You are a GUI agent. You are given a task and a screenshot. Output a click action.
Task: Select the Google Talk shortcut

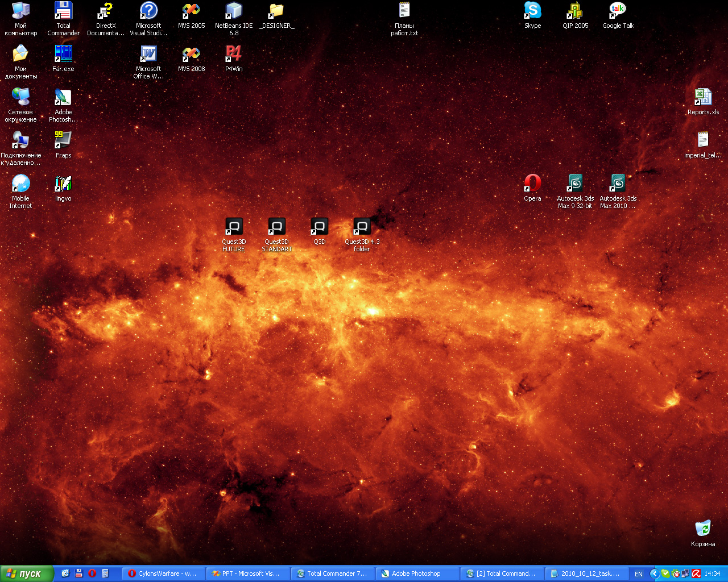[618, 15]
